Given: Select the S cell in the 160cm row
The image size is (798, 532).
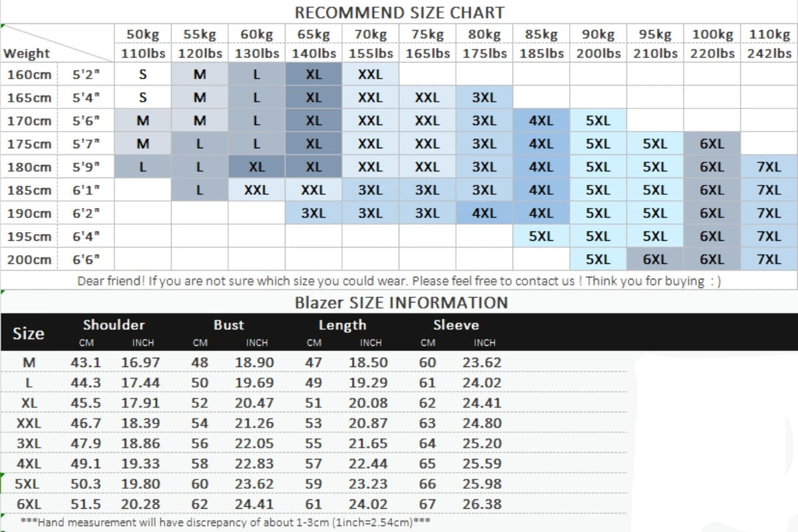Looking at the screenshot, I should click(143, 74).
